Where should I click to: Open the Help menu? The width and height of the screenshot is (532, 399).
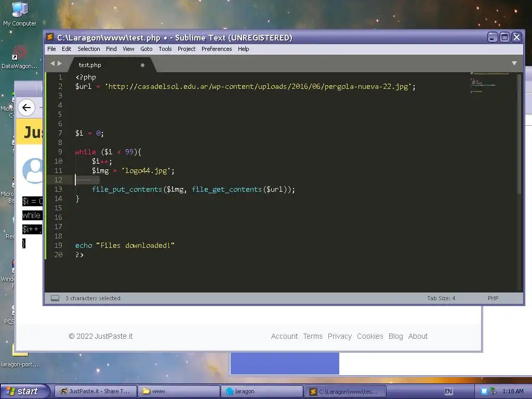243,49
